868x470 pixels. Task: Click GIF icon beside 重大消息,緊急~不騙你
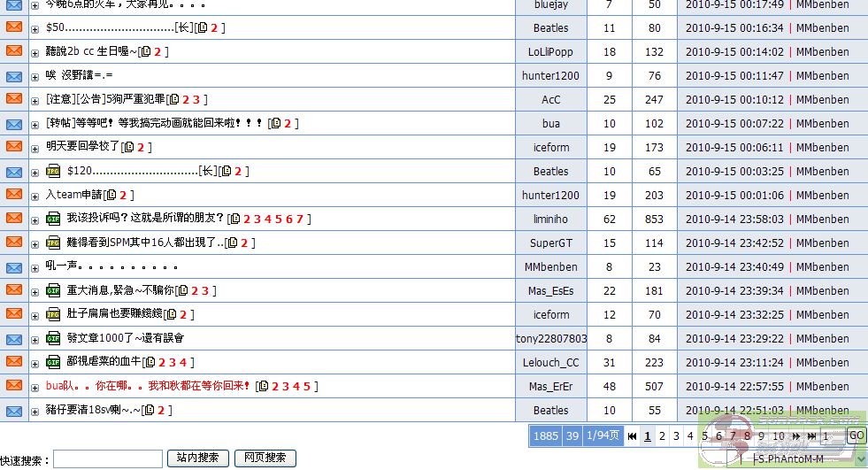click(53, 290)
